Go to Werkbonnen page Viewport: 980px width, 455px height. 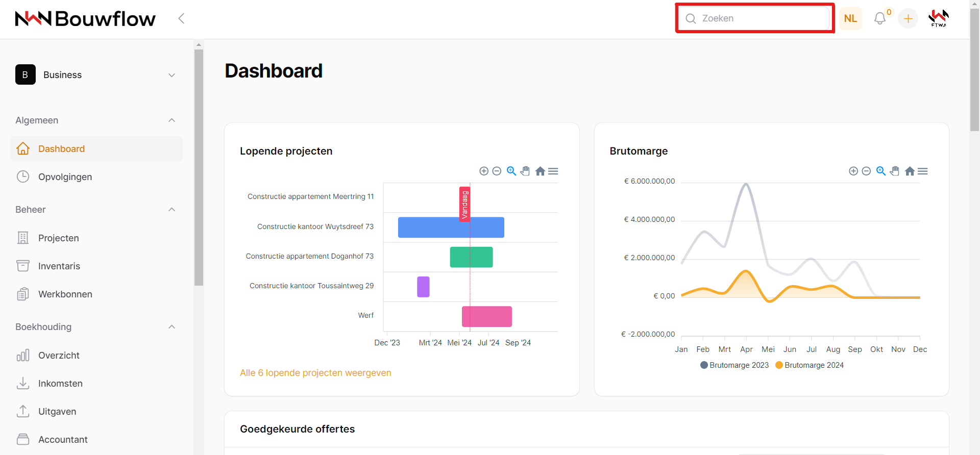pos(65,294)
